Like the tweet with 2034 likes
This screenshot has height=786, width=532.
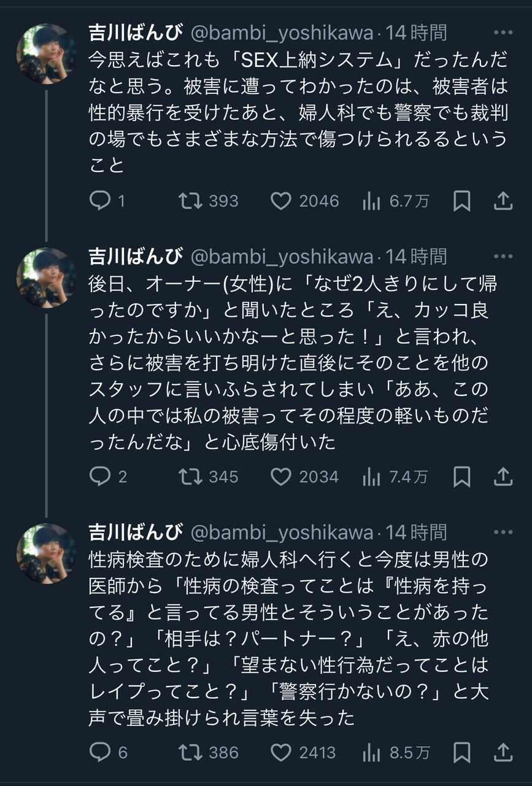tap(281, 477)
